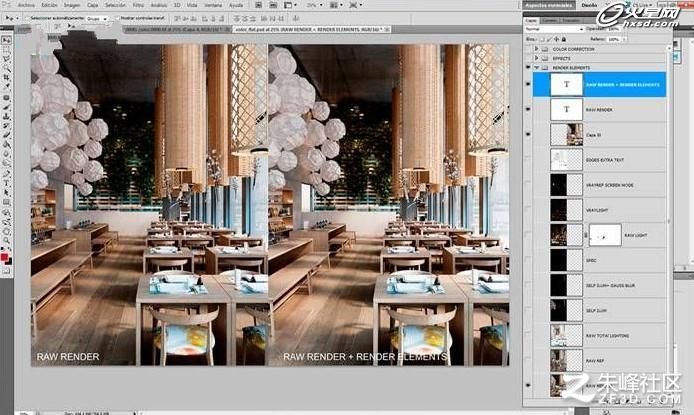
Task: Hide the Capa 31 layer
Action: coord(528,134)
